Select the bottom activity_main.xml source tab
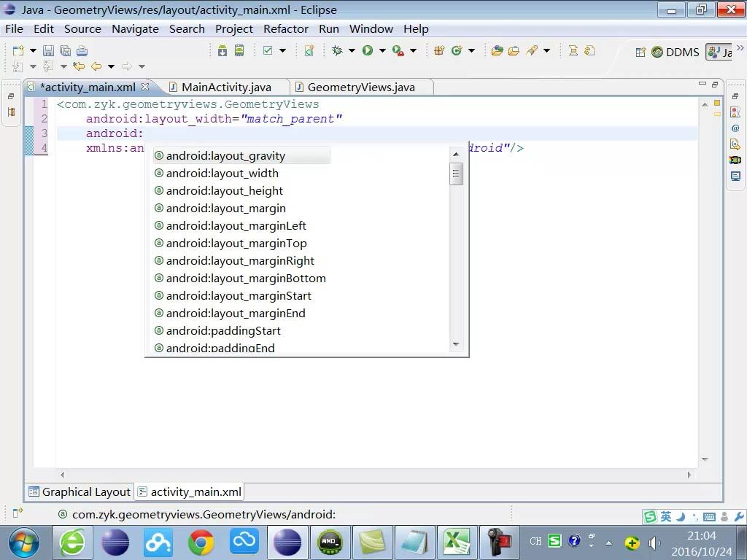Viewport: 747px width, 560px height. pyautogui.click(x=190, y=492)
